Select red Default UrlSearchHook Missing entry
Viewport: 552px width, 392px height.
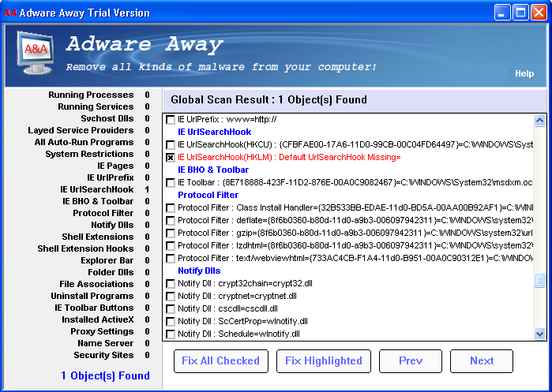point(289,158)
